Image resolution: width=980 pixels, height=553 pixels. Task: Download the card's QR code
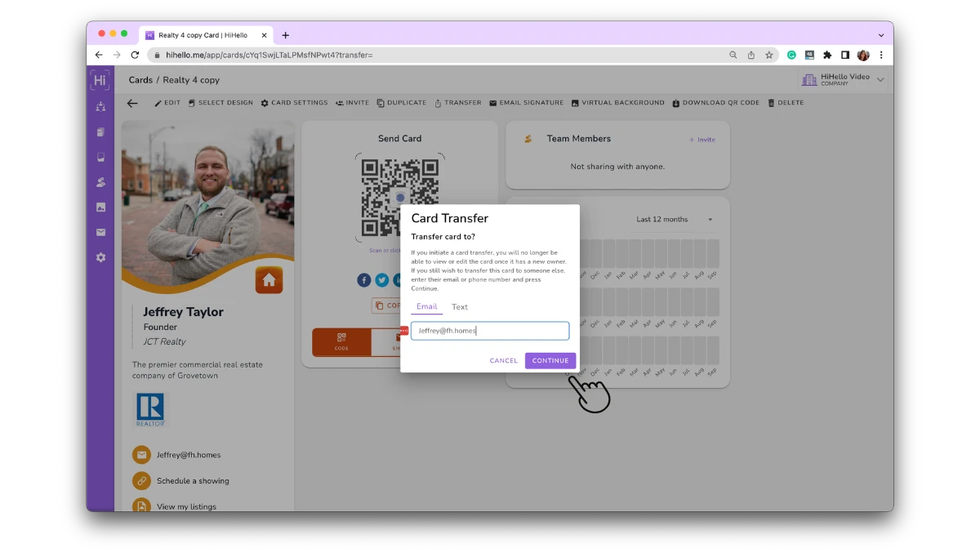pyautogui.click(x=716, y=103)
